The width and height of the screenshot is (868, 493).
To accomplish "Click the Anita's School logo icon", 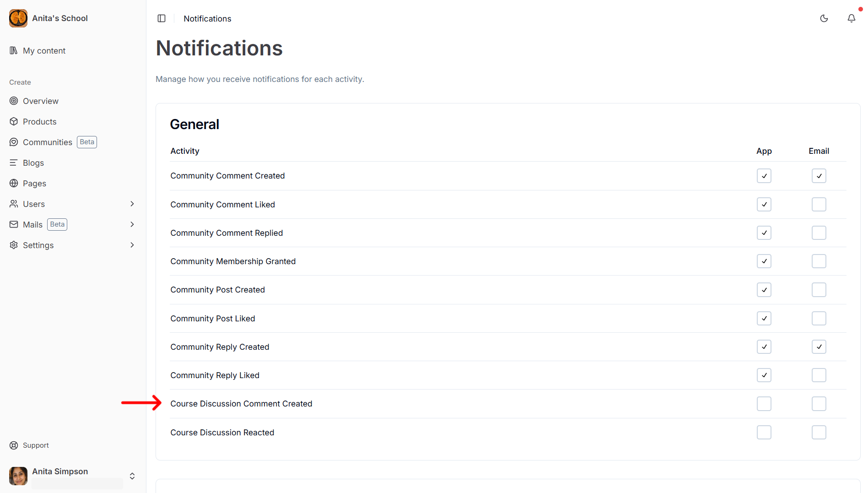I will 18,18.
